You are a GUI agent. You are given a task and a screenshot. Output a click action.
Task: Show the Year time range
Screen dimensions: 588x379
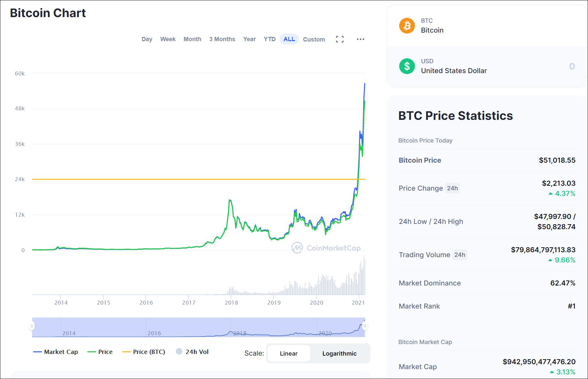pyautogui.click(x=249, y=39)
